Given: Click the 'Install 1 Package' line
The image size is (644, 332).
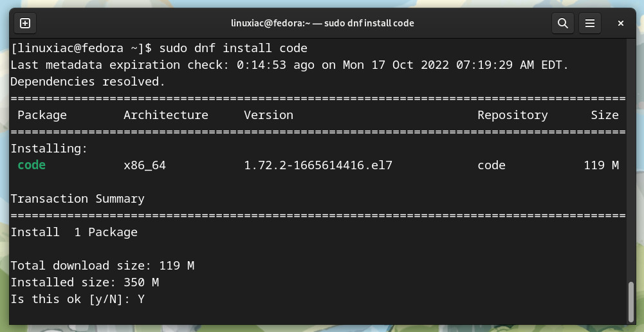Looking at the screenshot, I should click(74, 232).
